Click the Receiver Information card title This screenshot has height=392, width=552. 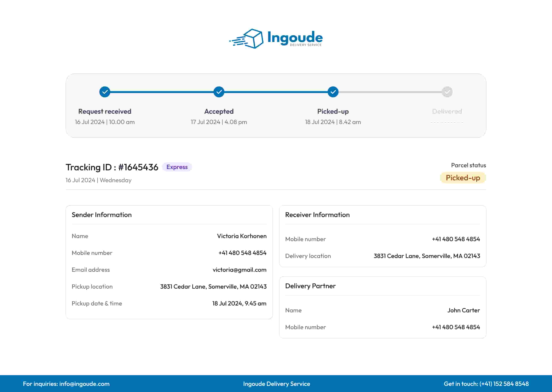(317, 215)
